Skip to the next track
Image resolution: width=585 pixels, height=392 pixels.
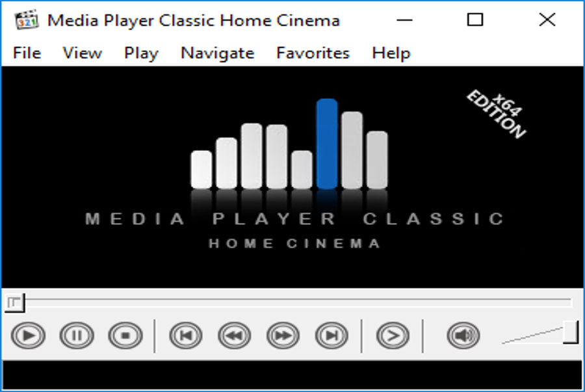tap(331, 335)
